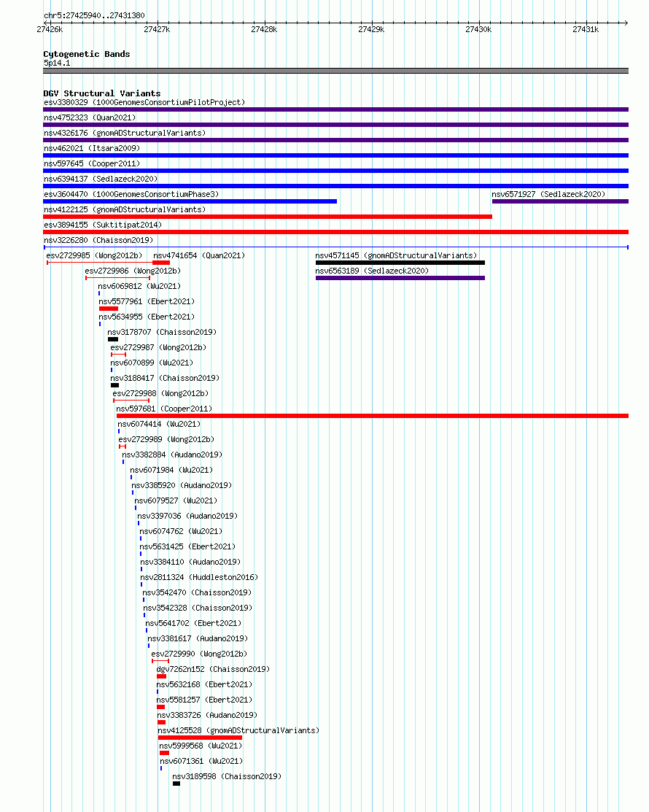Click nsv6071984 (Wu2021) label
Viewport: 649px width, 812px height.
coord(171,471)
